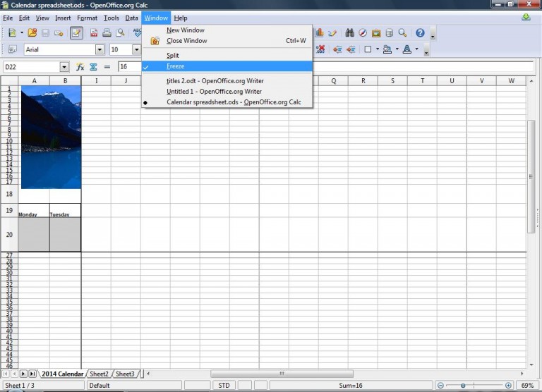Image resolution: width=542 pixels, height=392 pixels.
Task: Click the Sum sigma icon
Action: [93, 67]
